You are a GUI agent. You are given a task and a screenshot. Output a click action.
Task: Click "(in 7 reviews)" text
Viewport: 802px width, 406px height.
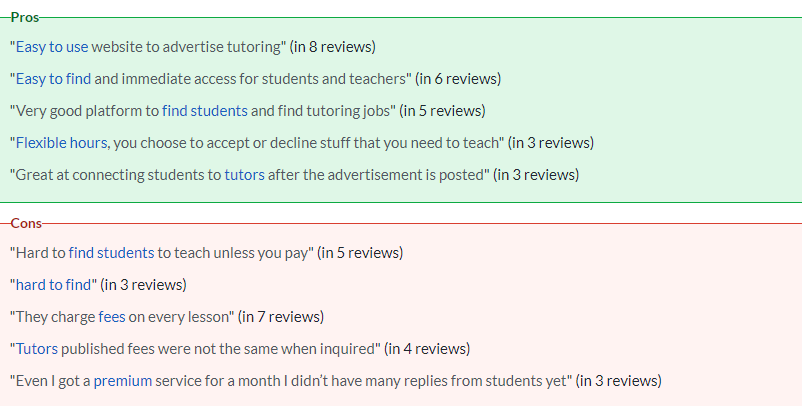point(281,317)
